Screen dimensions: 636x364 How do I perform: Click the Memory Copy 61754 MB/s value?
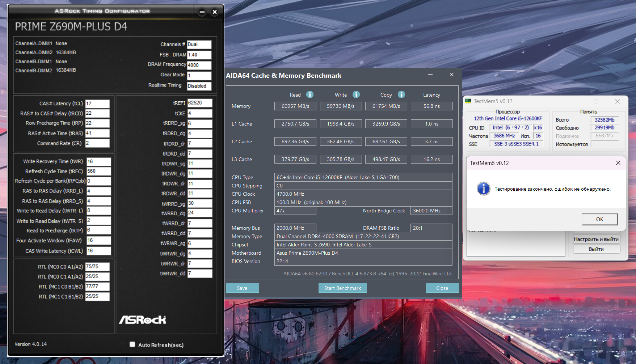pyautogui.click(x=386, y=106)
